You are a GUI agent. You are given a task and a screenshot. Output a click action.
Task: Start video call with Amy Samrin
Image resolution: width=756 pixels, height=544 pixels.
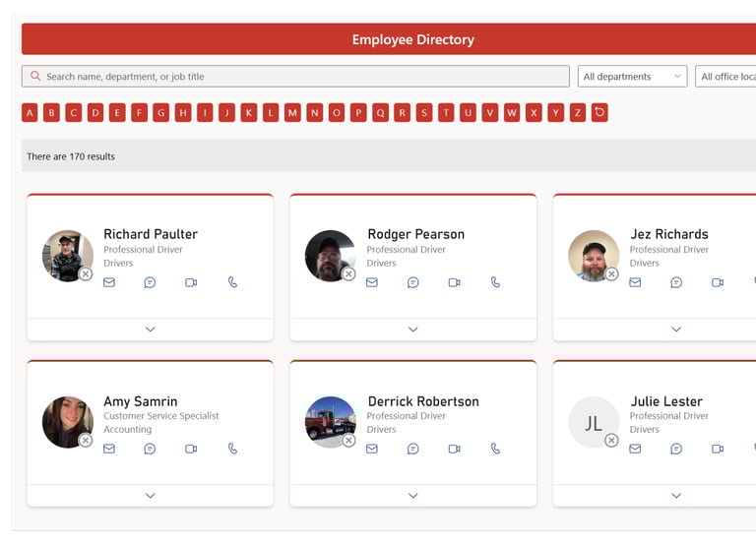pos(191,449)
